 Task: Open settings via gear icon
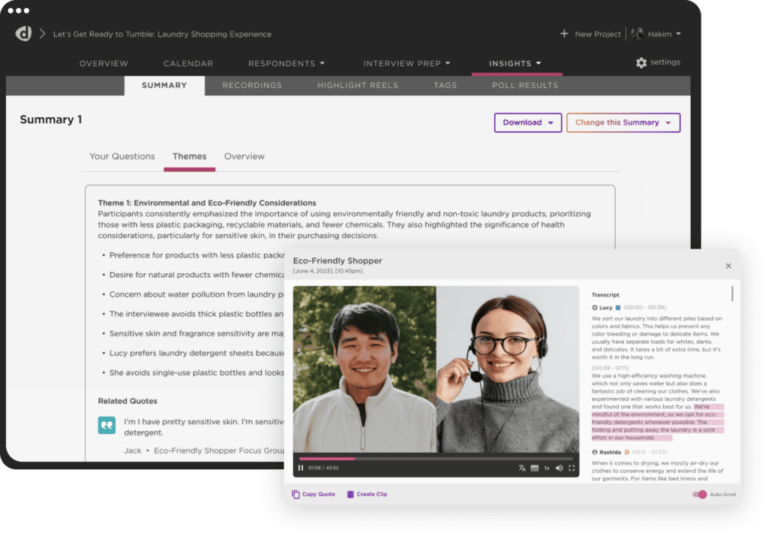(x=641, y=62)
